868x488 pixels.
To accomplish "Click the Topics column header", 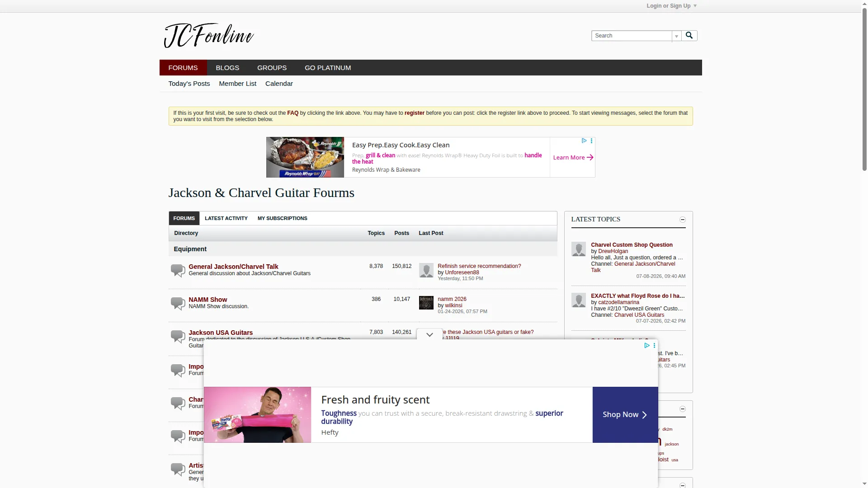I will [376, 233].
